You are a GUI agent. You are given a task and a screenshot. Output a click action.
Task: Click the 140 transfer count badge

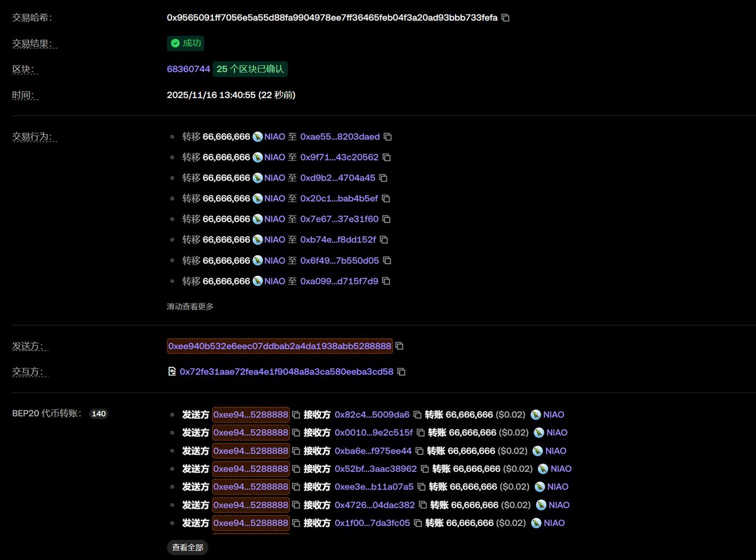pos(98,414)
